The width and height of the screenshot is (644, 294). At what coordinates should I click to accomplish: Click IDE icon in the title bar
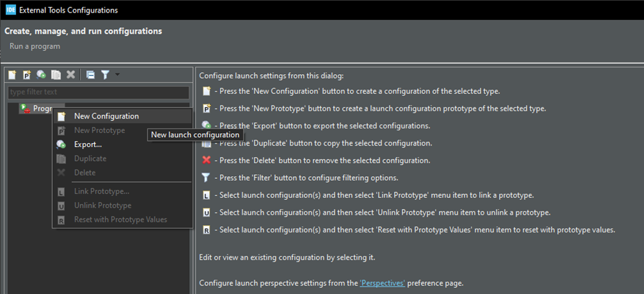click(x=11, y=10)
